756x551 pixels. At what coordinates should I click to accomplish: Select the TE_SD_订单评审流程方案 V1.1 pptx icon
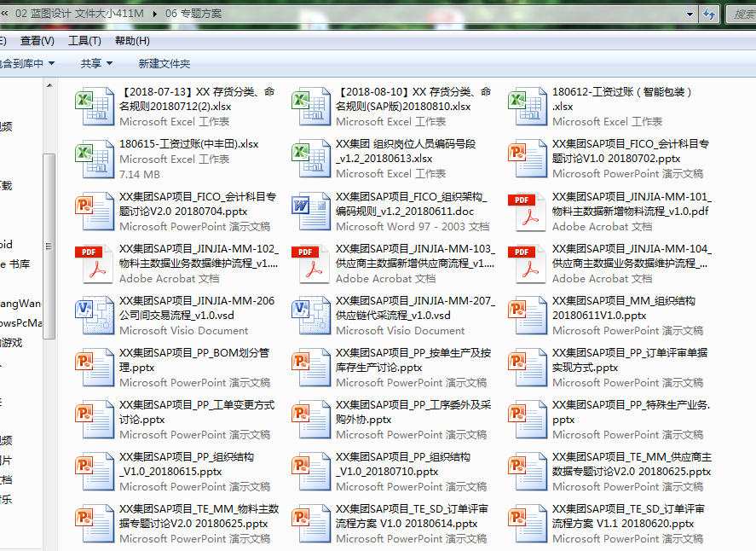click(x=527, y=524)
